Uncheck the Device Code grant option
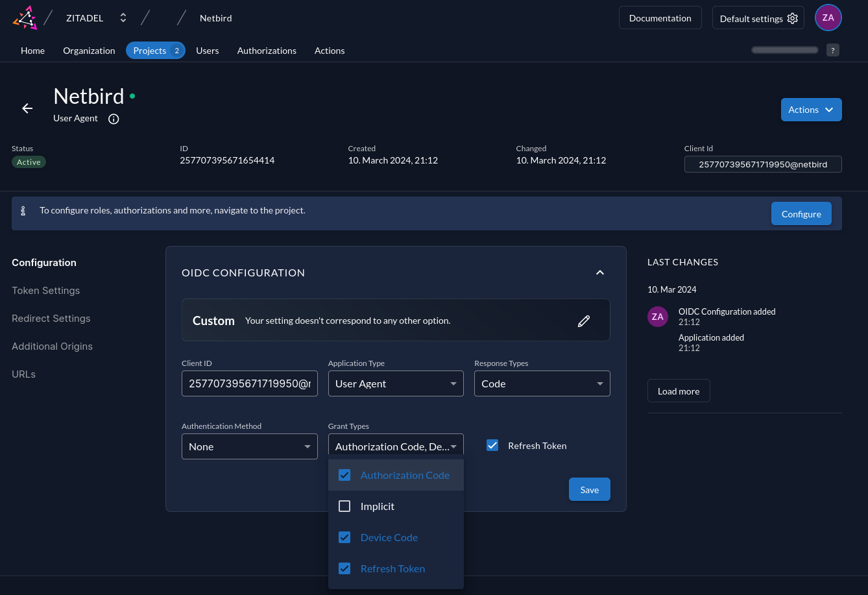The image size is (868, 595). (x=396, y=537)
